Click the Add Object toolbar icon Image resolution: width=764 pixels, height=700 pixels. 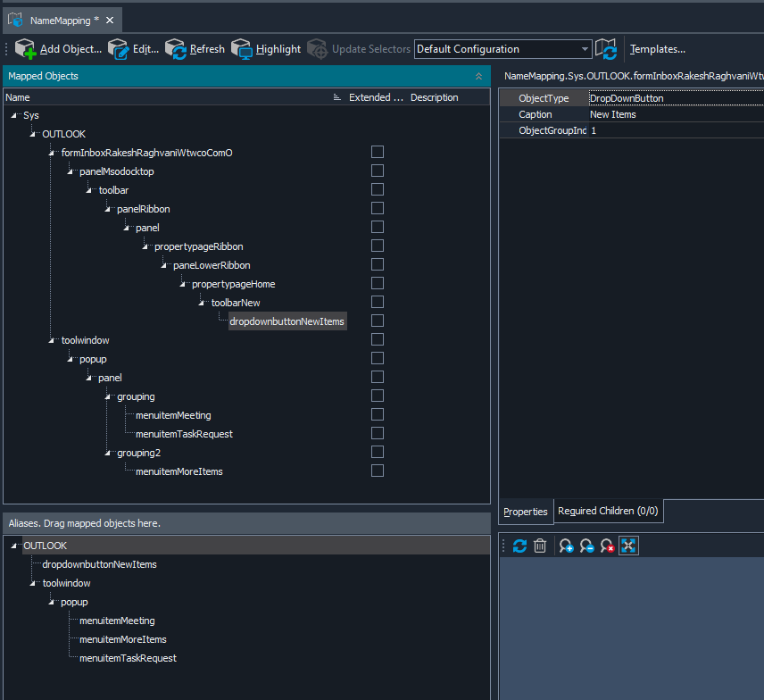pyautogui.click(x=26, y=49)
